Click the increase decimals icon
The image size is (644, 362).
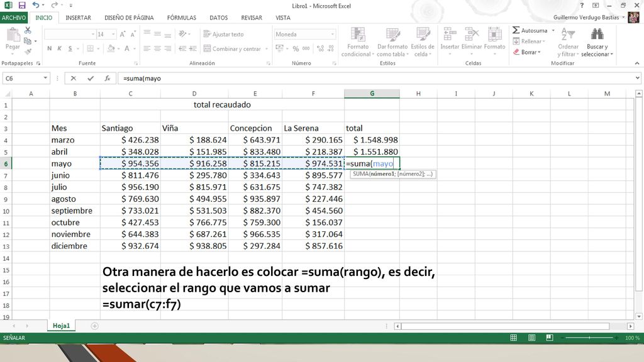(x=320, y=48)
